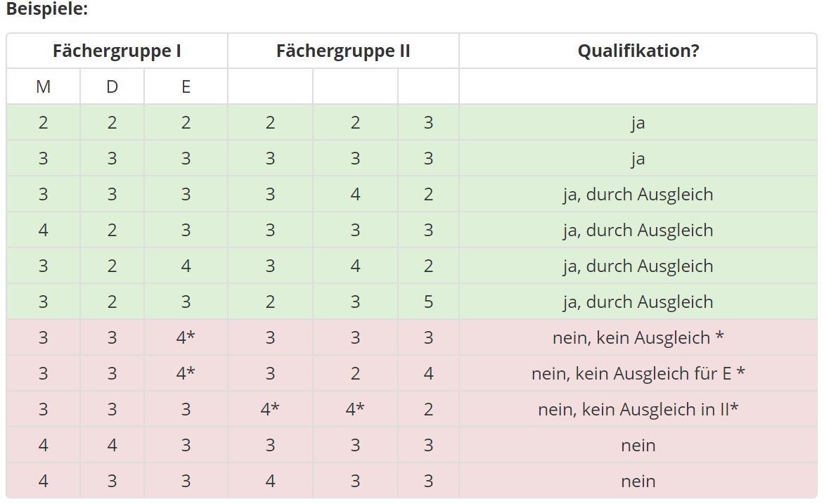This screenshot has height=504, width=824.
Task: Click the "Beispiele:" heading text
Action: (x=47, y=11)
